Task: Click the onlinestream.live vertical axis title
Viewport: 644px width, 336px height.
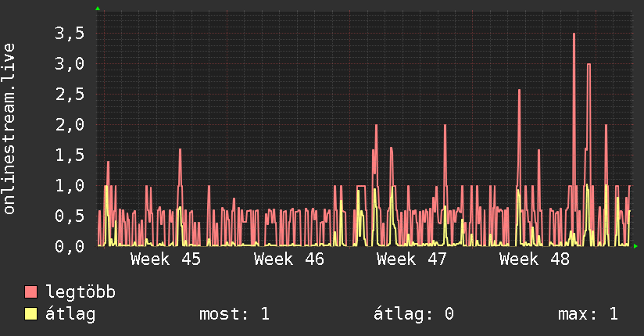Action: click(x=9, y=129)
